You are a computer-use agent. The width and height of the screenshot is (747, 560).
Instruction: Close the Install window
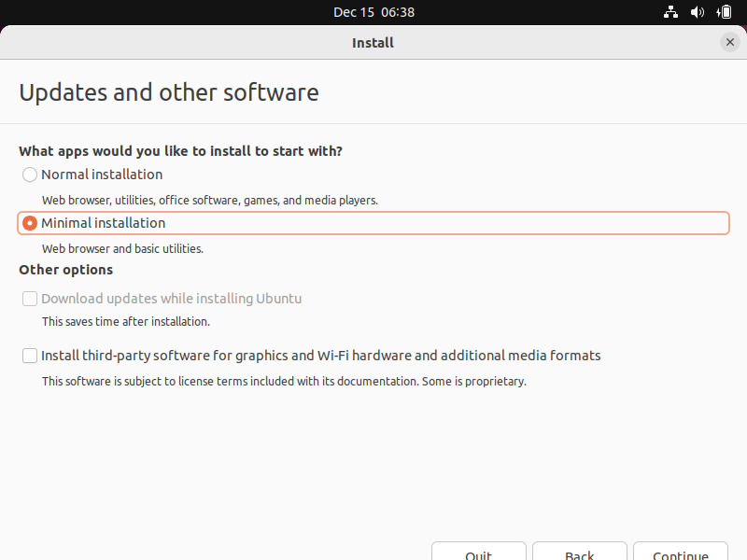pyautogui.click(x=729, y=42)
